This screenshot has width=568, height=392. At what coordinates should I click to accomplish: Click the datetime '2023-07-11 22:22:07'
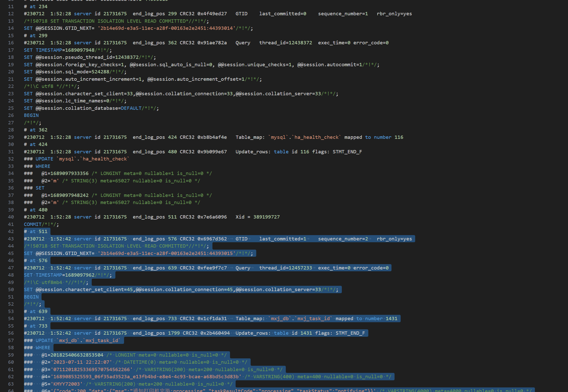pos(81,362)
